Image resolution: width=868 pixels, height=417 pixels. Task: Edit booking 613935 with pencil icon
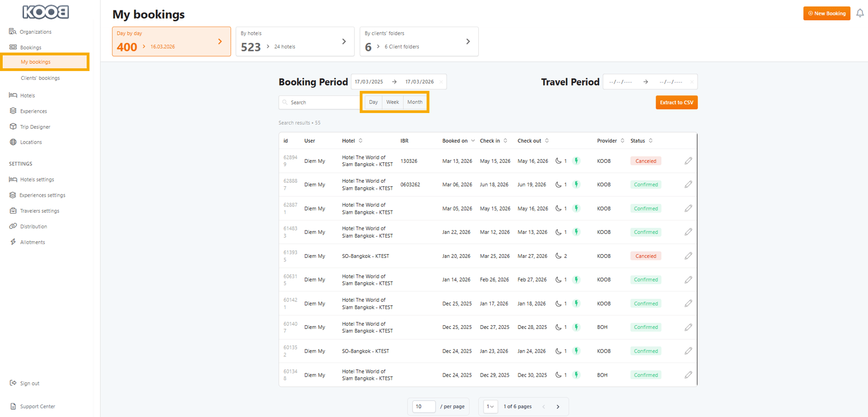coord(688,256)
